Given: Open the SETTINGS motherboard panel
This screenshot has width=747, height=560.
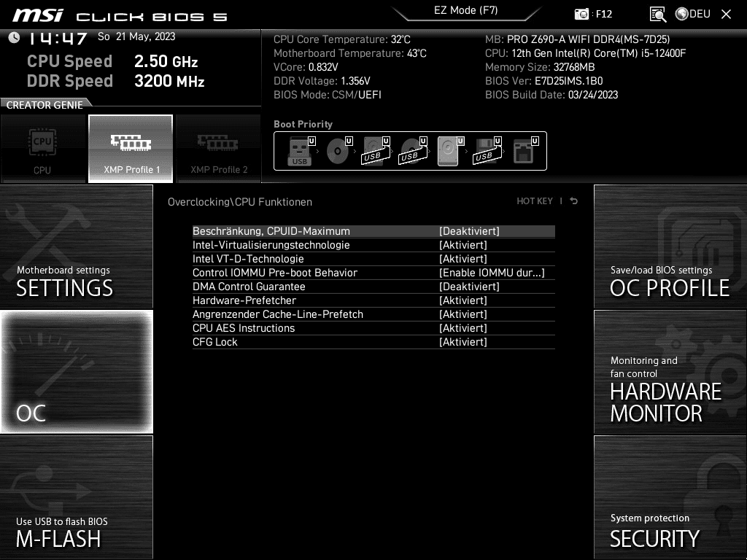Looking at the screenshot, I should (76, 246).
